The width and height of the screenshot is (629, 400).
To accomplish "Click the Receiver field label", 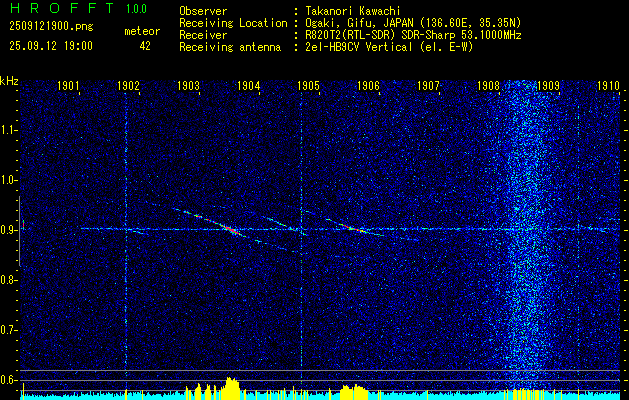I will 203,35.
